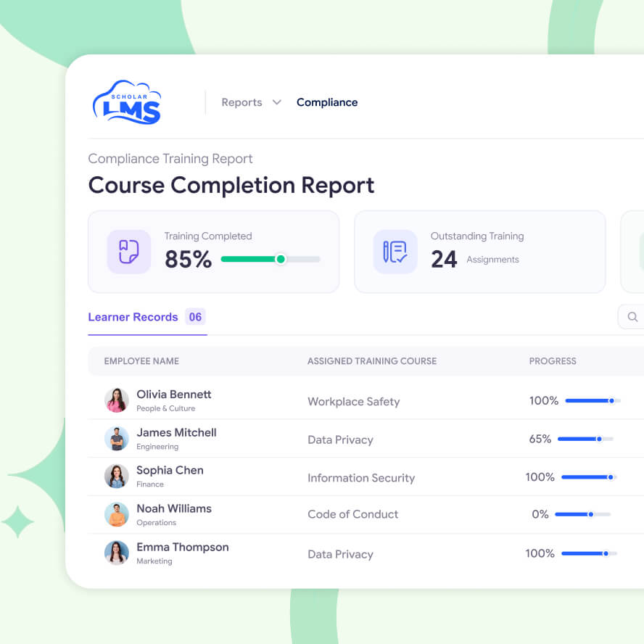Click the Training Completed document icon
The image size is (644, 644).
pos(128,252)
